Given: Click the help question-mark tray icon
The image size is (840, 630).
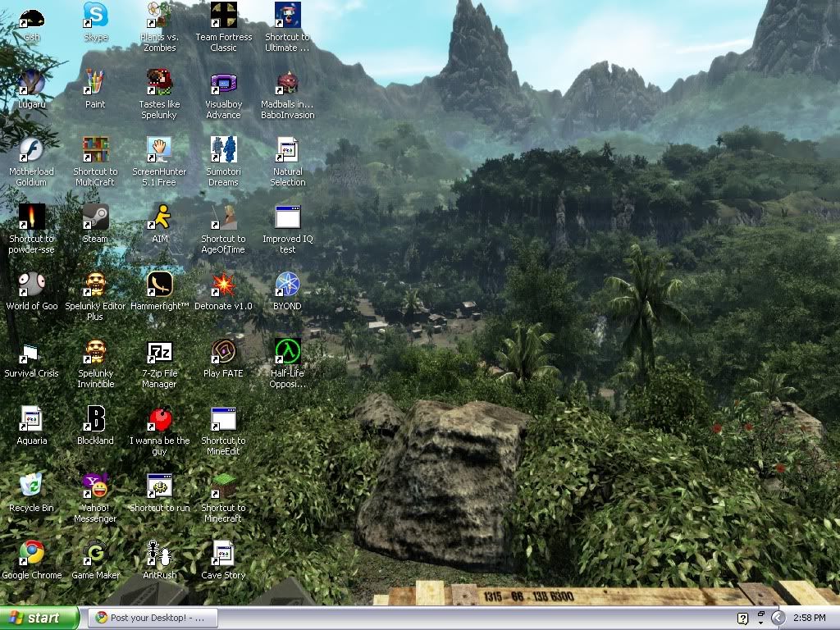Looking at the screenshot, I should coord(742,619).
